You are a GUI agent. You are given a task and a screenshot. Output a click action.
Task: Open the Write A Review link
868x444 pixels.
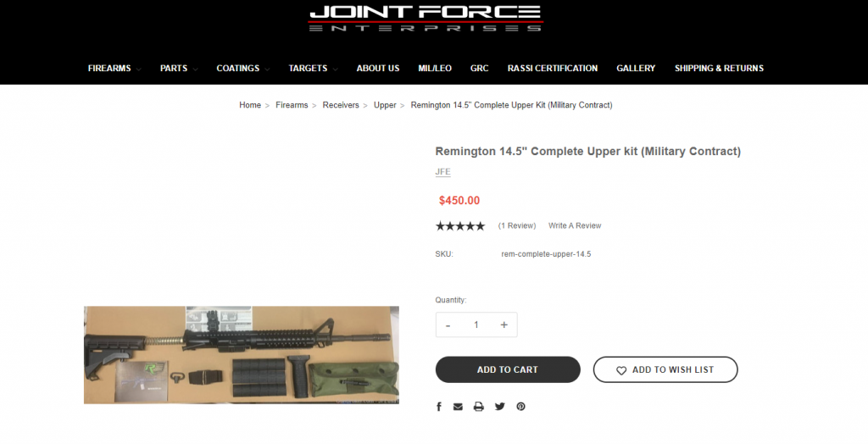575,226
